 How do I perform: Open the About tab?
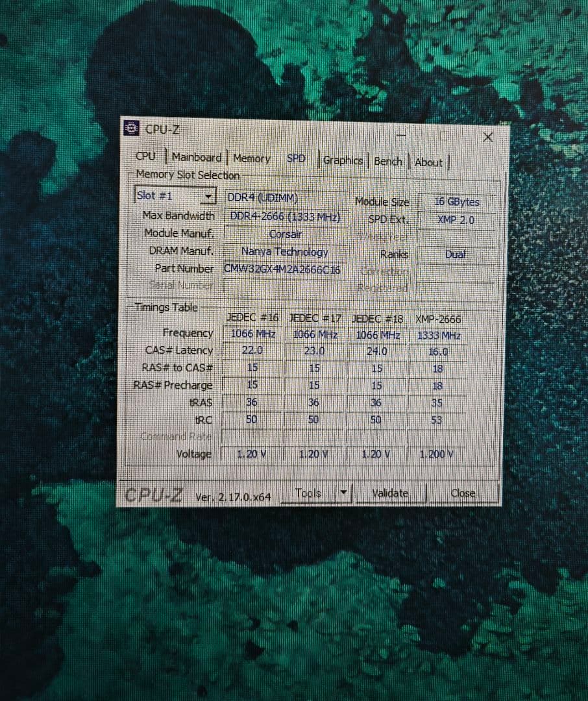[x=428, y=162]
